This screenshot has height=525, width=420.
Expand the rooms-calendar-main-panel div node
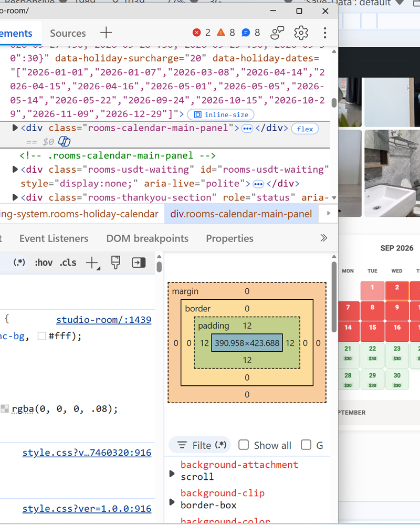pyautogui.click(x=15, y=128)
